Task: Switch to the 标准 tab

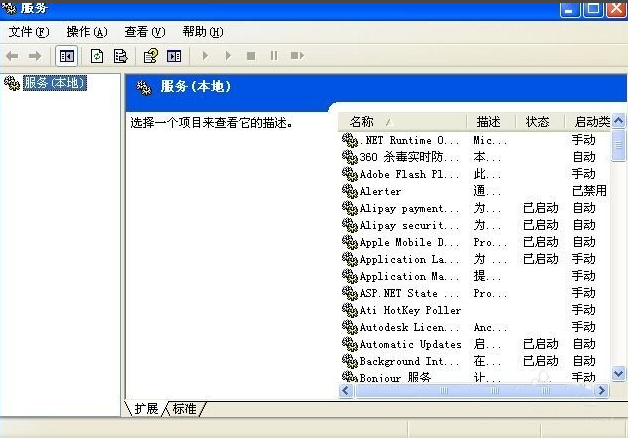Action: tap(184, 409)
